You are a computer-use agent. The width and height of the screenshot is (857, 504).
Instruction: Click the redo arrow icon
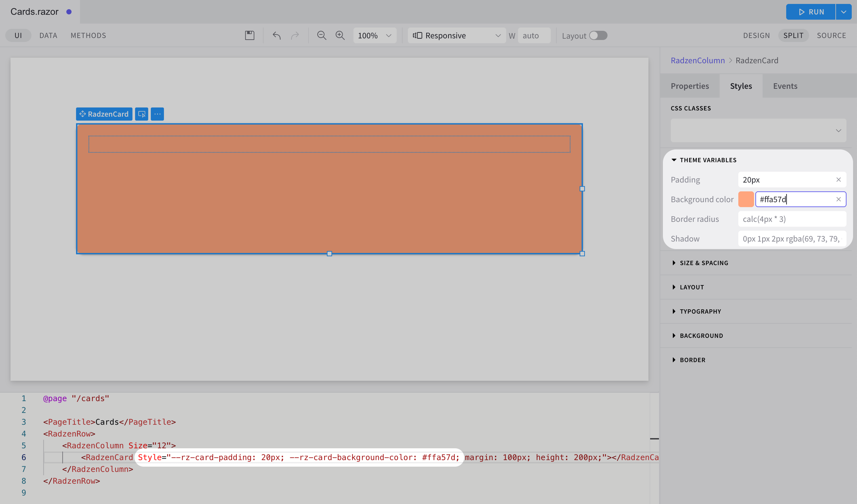[x=295, y=35]
